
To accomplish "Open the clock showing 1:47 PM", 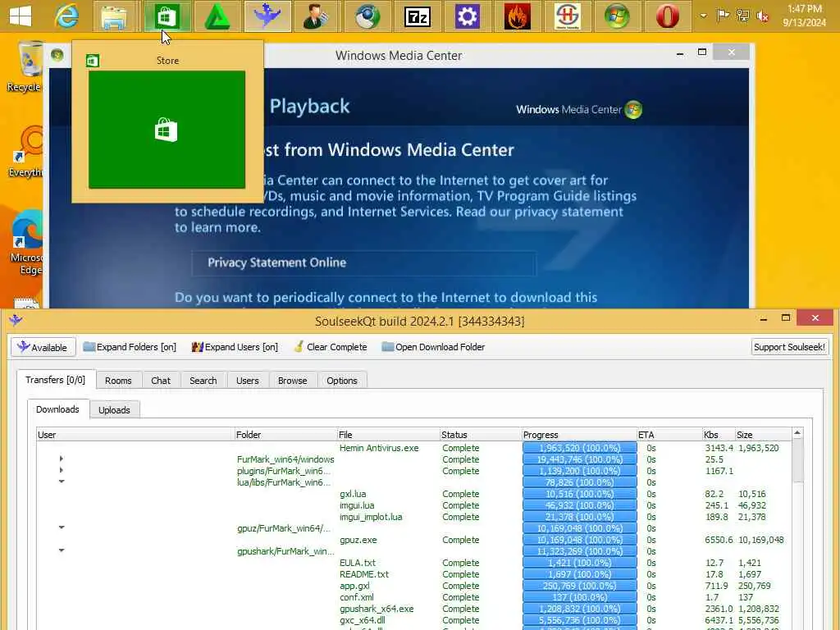I will coord(804,16).
